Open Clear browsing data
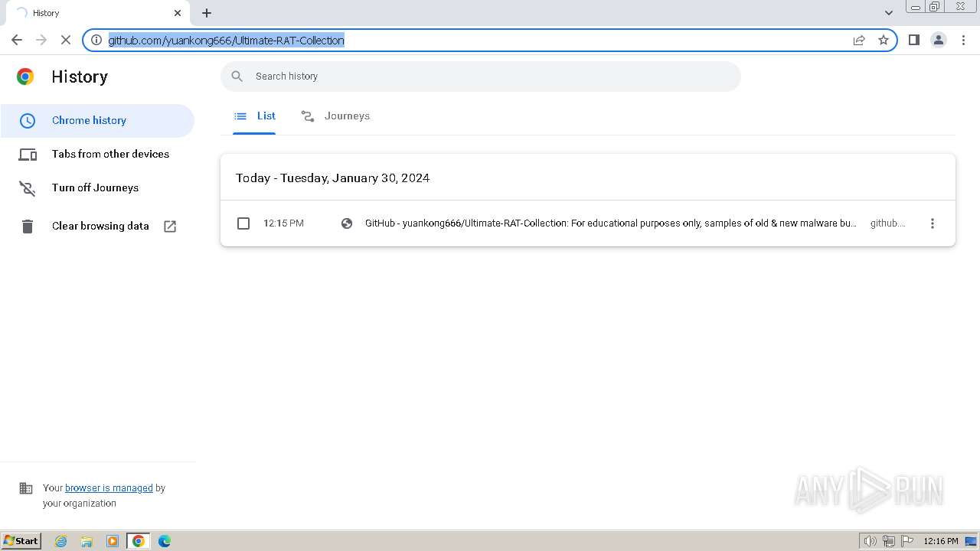 point(97,226)
